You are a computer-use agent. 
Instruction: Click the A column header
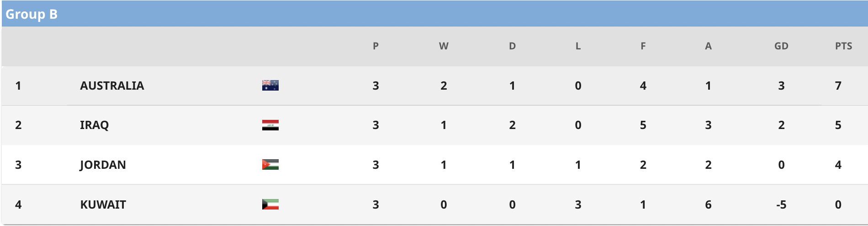point(708,46)
